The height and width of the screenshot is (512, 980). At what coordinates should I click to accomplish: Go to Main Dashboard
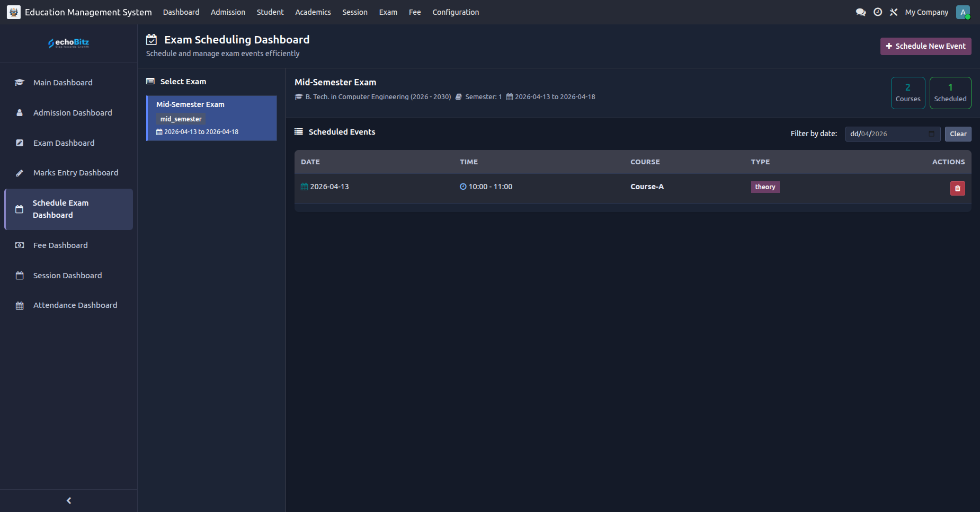coord(69,83)
